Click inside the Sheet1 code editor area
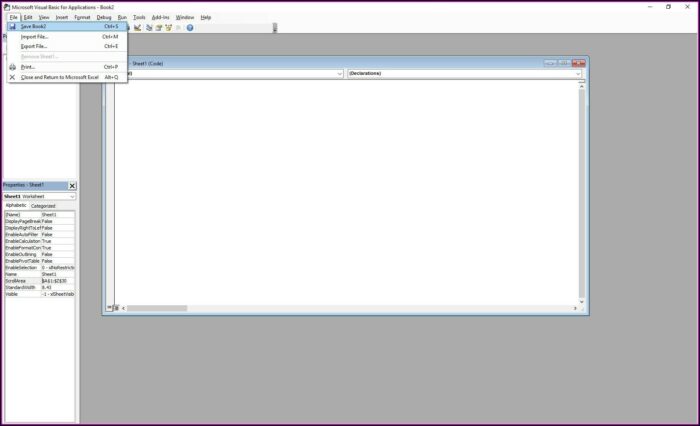The height and width of the screenshot is (426, 700). [346, 192]
